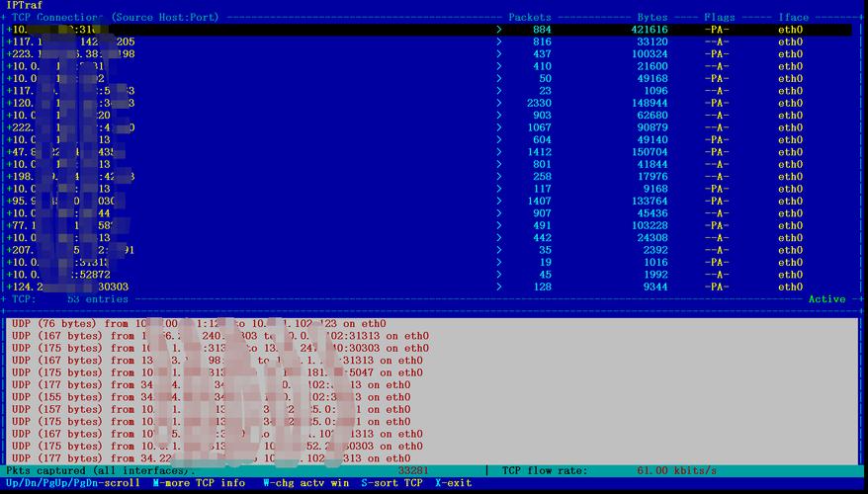Select the UDP (157 bytes) log line
Screen dimensions: 868x494
(212, 409)
